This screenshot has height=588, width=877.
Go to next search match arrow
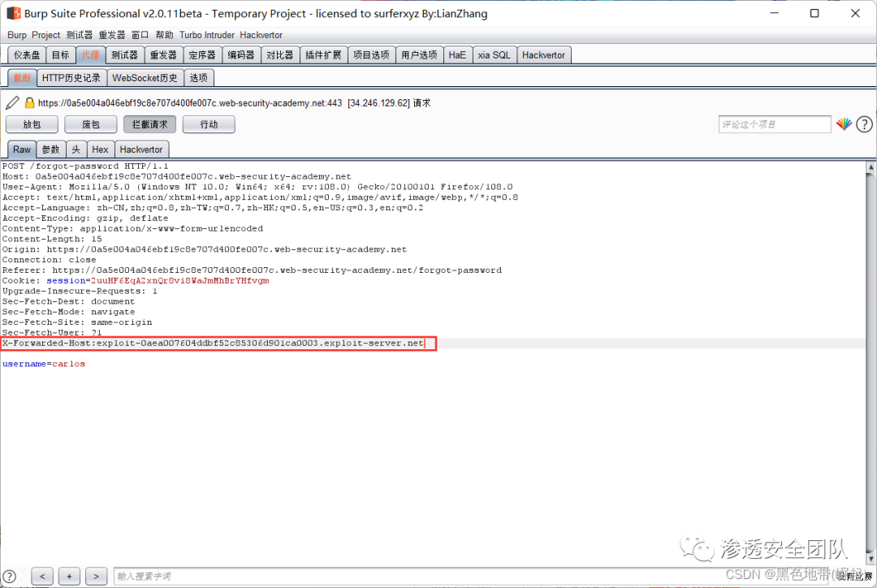click(96, 577)
